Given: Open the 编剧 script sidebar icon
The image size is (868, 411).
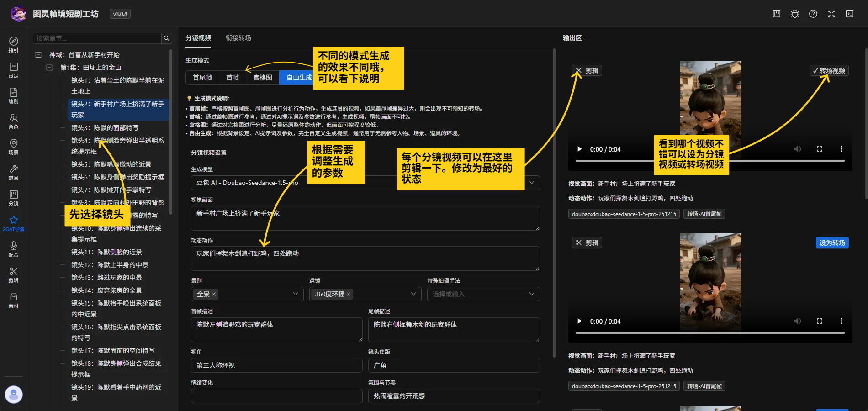Looking at the screenshot, I should (x=14, y=95).
